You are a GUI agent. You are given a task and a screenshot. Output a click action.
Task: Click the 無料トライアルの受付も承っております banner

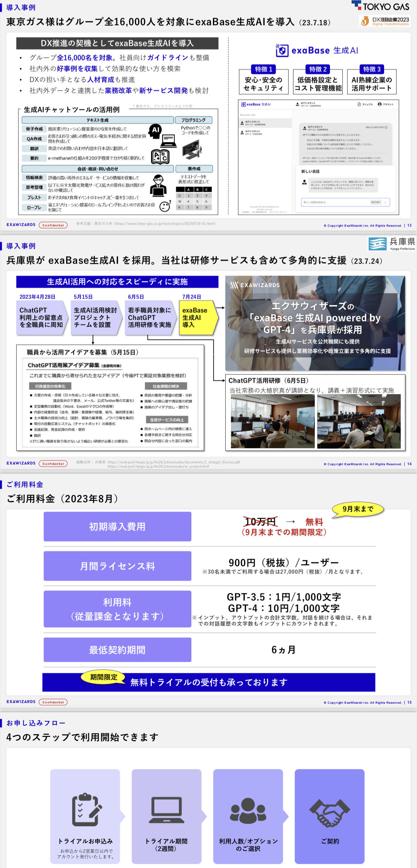coord(209,682)
